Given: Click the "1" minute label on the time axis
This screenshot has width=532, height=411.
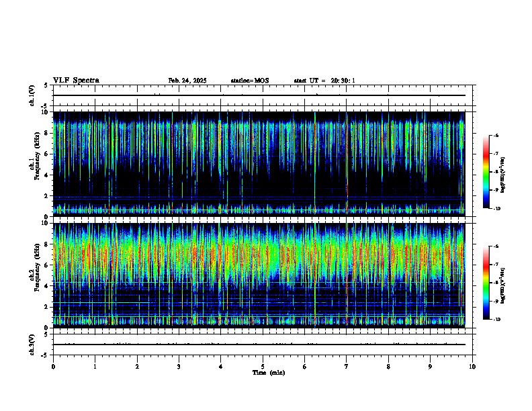Looking at the screenshot, I should click(x=95, y=367).
